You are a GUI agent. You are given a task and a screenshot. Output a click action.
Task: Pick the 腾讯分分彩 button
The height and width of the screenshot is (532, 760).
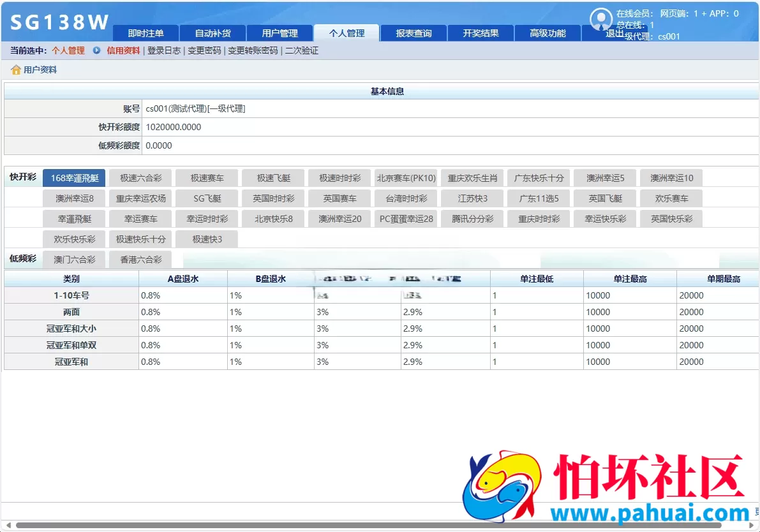473,219
